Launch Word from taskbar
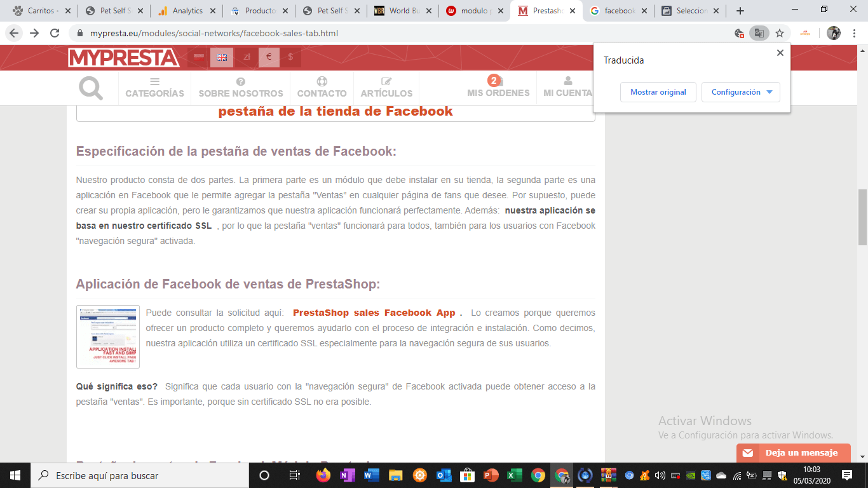 pos(372,475)
